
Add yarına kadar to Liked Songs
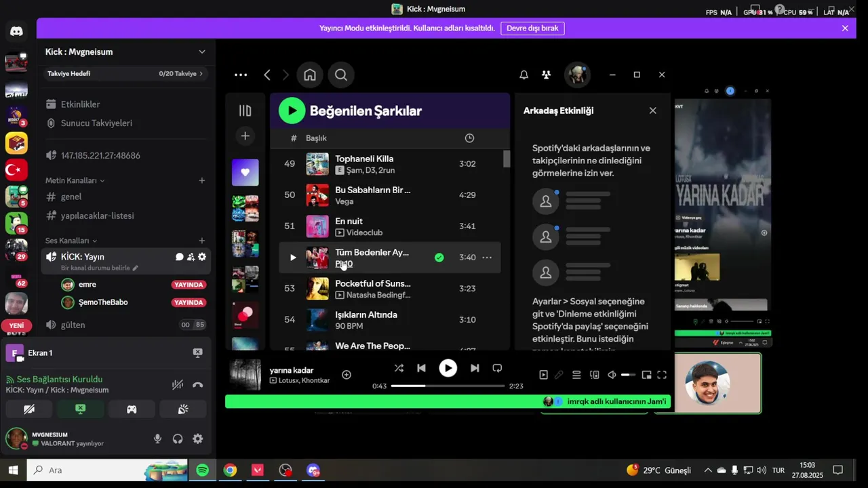coord(347,375)
